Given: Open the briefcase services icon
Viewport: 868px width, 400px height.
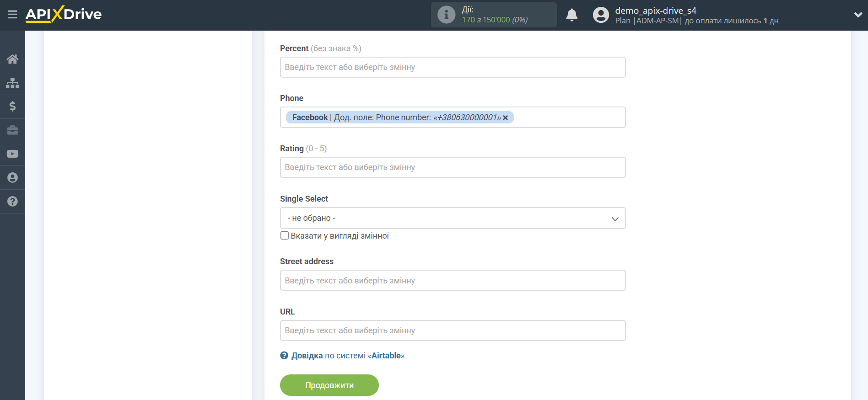Looking at the screenshot, I should click(x=12, y=130).
